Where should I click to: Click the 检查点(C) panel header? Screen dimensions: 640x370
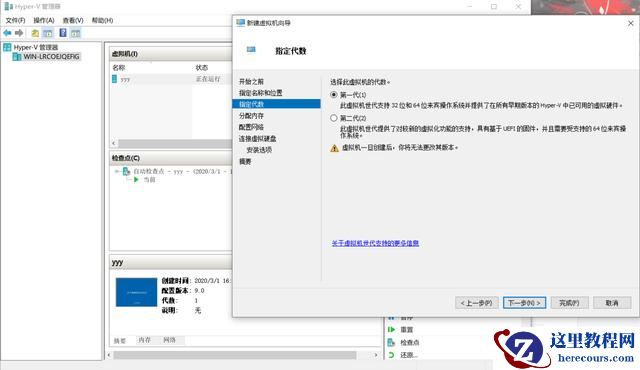[x=171, y=158]
